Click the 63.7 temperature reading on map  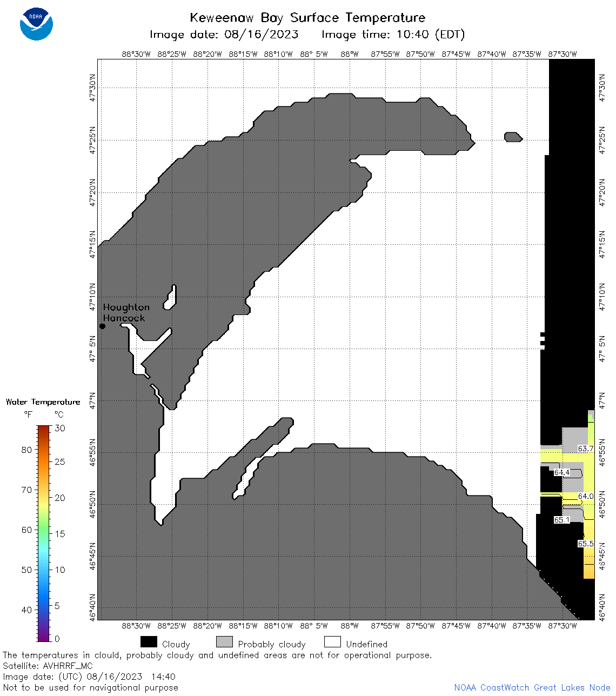tap(585, 449)
